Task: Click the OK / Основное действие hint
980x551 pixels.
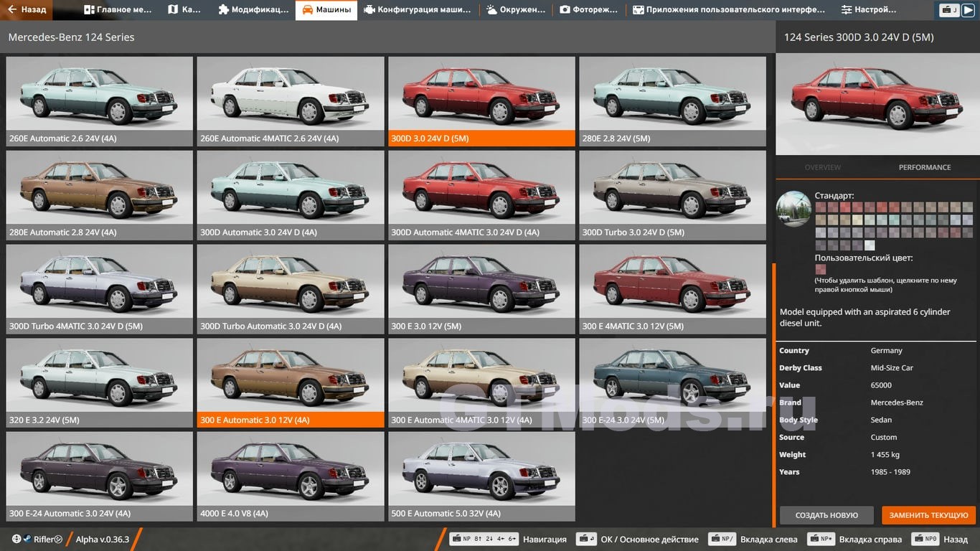Action: click(638, 540)
